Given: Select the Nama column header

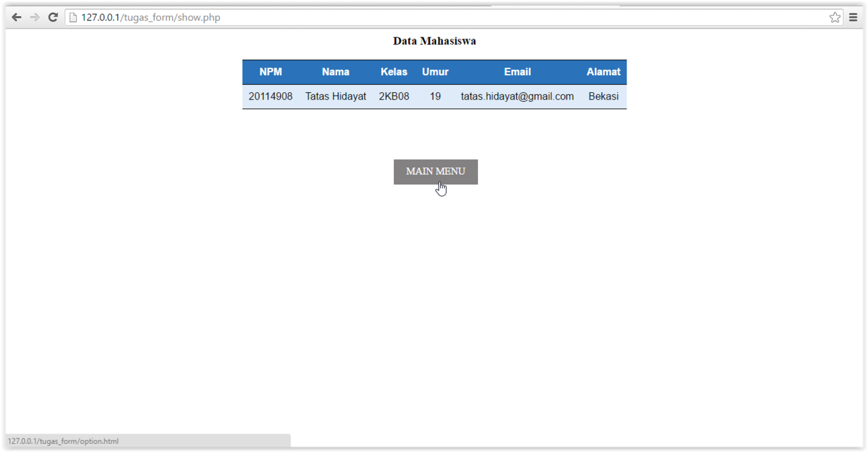Looking at the screenshot, I should pos(336,72).
